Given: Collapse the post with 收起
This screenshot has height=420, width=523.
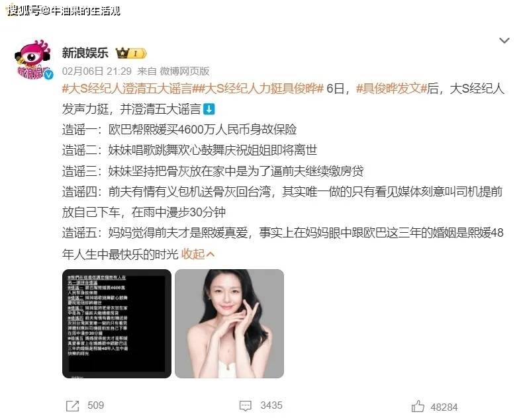Looking at the screenshot, I should [x=193, y=255].
